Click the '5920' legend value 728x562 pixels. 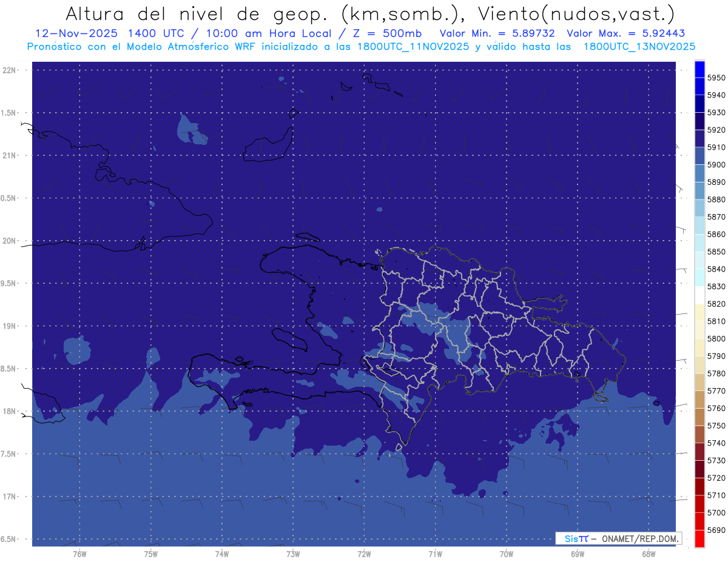tap(716, 130)
